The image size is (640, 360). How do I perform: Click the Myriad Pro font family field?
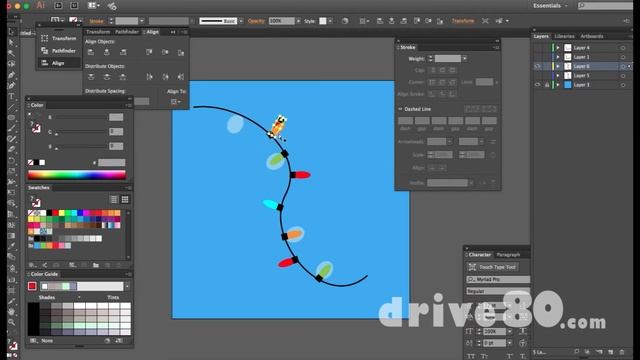coord(498,280)
